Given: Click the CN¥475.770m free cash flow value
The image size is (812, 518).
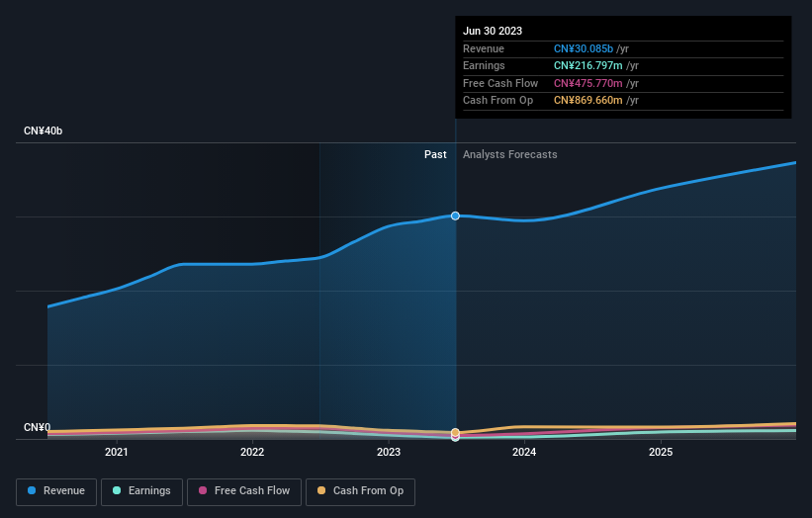Looking at the screenshot, I should [x=588, y=83].
